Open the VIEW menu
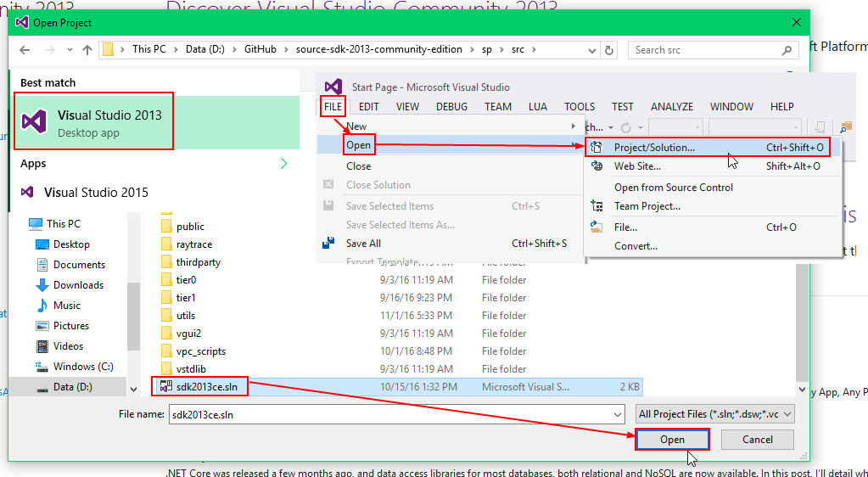Image resolution: width=868 pixels, height=477 pixels. (407, 106)
